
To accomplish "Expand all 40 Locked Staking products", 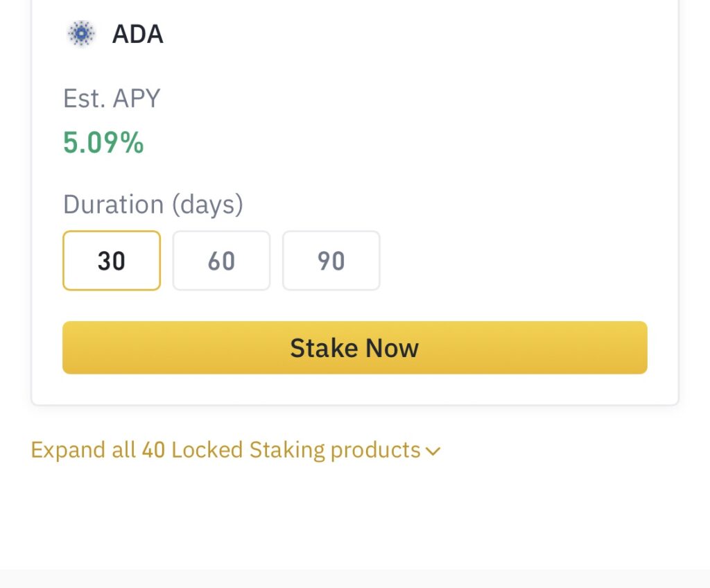I will (236, 450).
